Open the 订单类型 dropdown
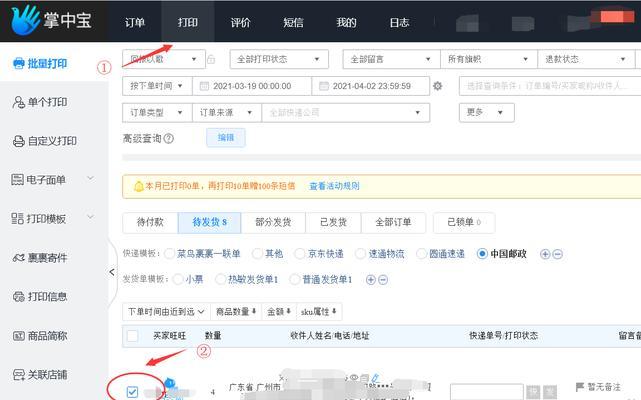 (157, 112)
